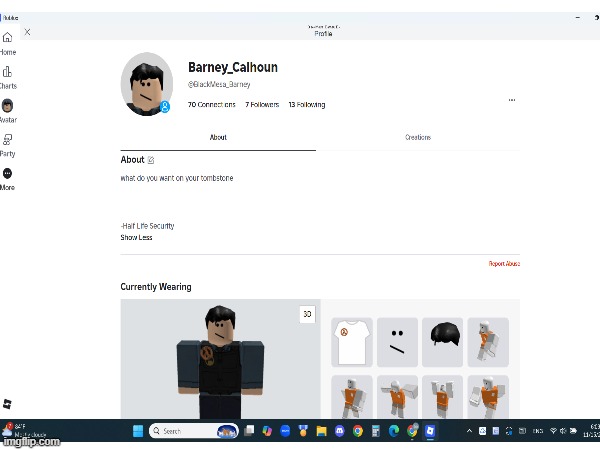
Task: Select the white t-shirt item thumbnail
Action: (352, 342)
